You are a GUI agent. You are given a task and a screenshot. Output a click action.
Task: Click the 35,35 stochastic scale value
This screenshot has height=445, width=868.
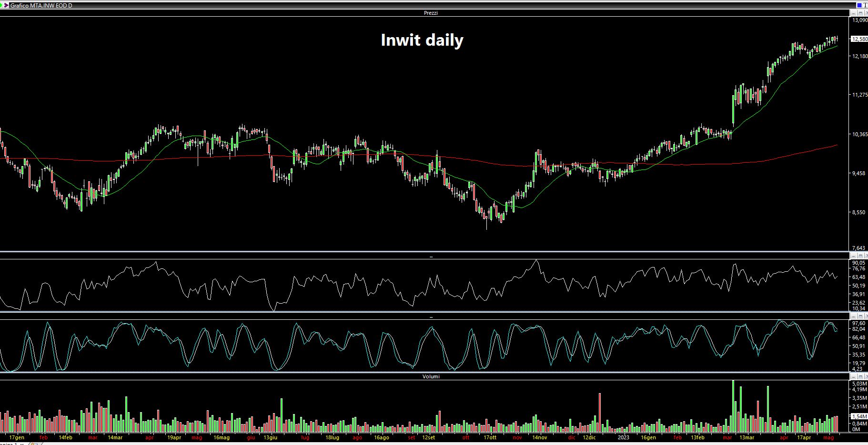[x=858, y=355]
